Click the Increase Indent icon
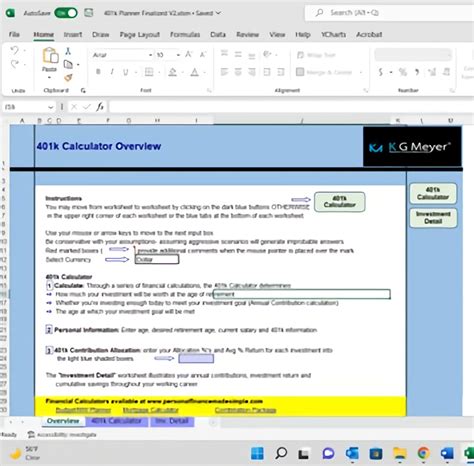Screen dimensions: 474x466 tap(281, 72)
